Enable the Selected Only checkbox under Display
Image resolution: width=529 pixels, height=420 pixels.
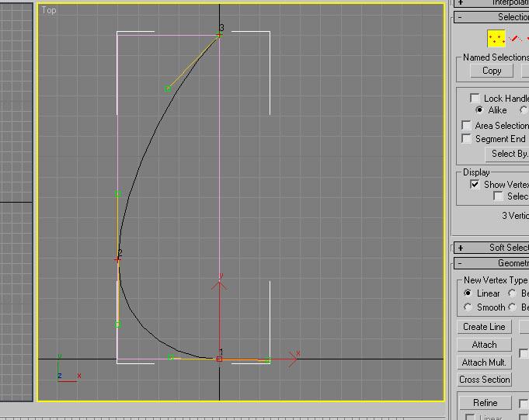point(498,196)
